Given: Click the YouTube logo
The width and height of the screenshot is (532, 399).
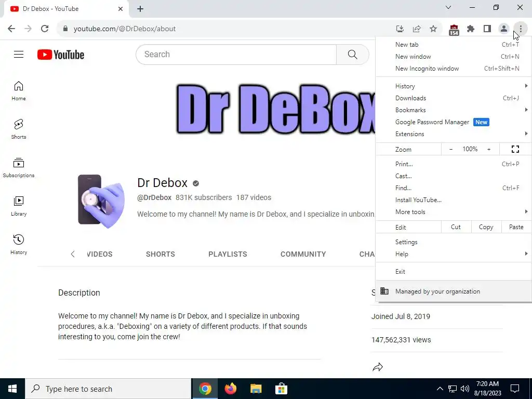Looking at the screenshot, I should (61, 55).
